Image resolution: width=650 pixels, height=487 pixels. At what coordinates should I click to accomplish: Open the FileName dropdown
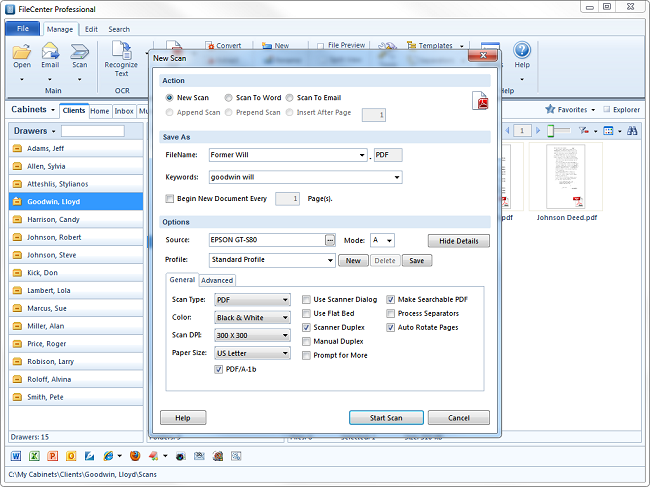click(x=362, y=155)
